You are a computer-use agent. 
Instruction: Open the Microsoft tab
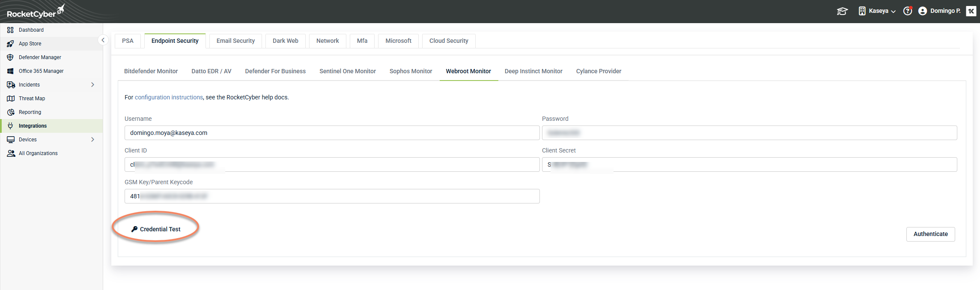click(398, 41)
